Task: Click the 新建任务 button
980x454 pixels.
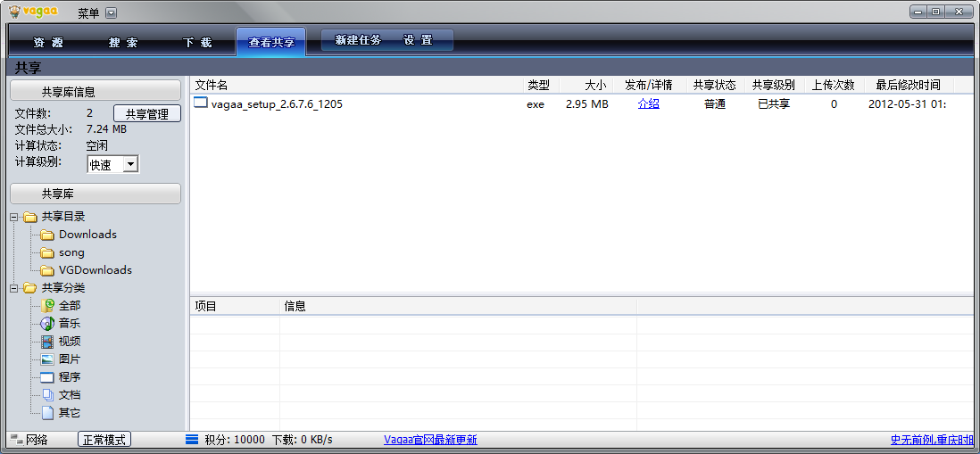Action: click(x=358, y=40)
